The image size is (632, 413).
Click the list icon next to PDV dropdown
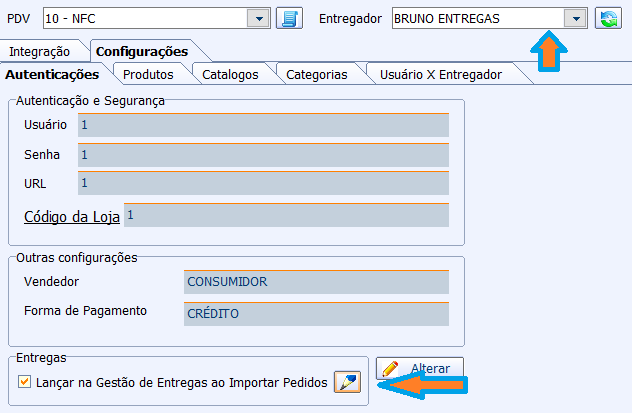pyautogui.click(x=289, y=18)
